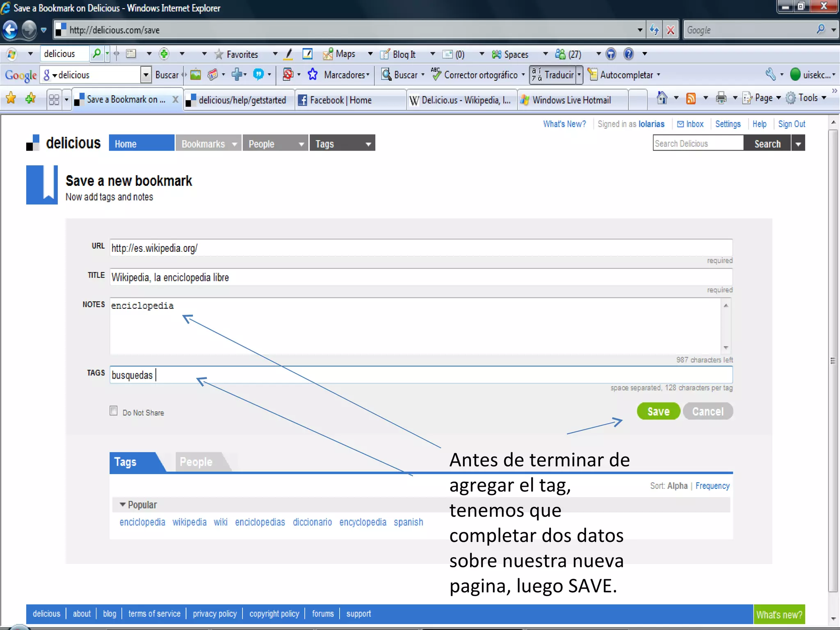The height and width of the screenshot is (630, 840).
Task: Click the Refresh page icon
Action: pos(654,30)
